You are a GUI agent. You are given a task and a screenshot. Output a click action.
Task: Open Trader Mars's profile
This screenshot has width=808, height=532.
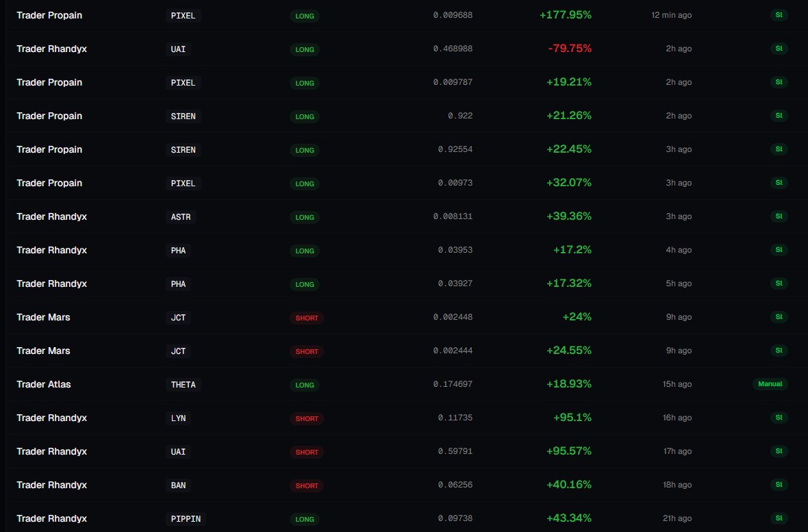(x=43, y=317)
